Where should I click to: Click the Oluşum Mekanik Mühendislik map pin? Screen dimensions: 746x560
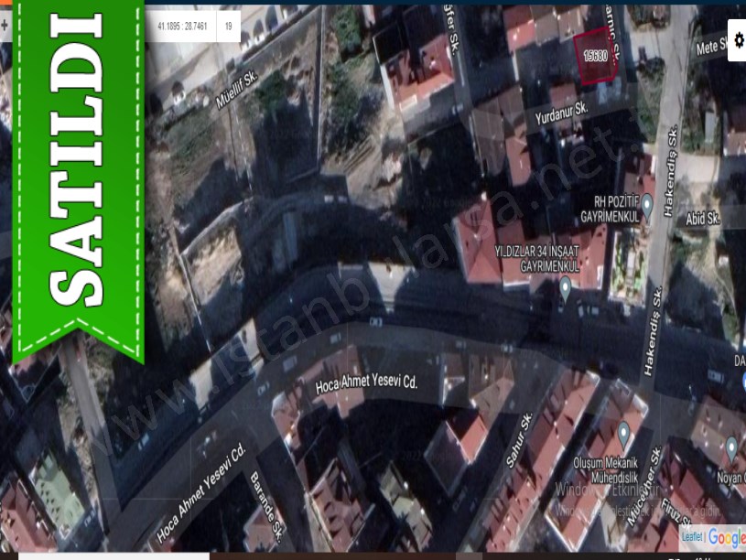pyautogui.click(x=624, y=433)
